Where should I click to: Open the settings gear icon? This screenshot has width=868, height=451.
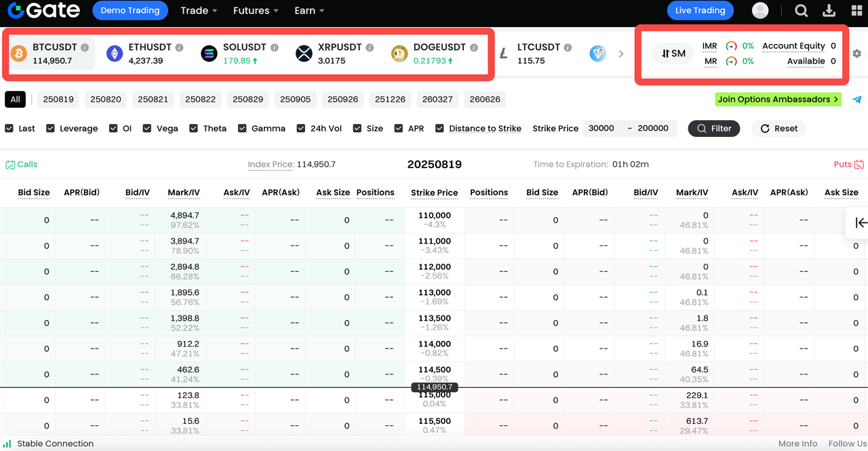point(857,54)
